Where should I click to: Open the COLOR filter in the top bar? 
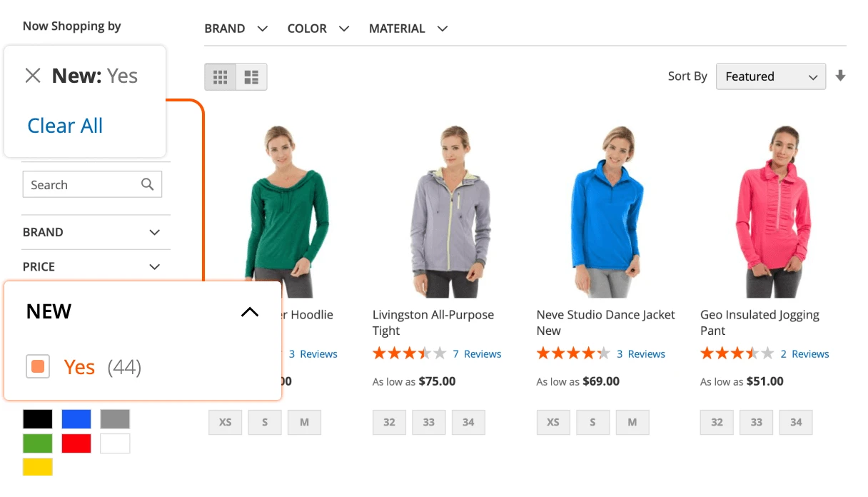tap(317, 28)
